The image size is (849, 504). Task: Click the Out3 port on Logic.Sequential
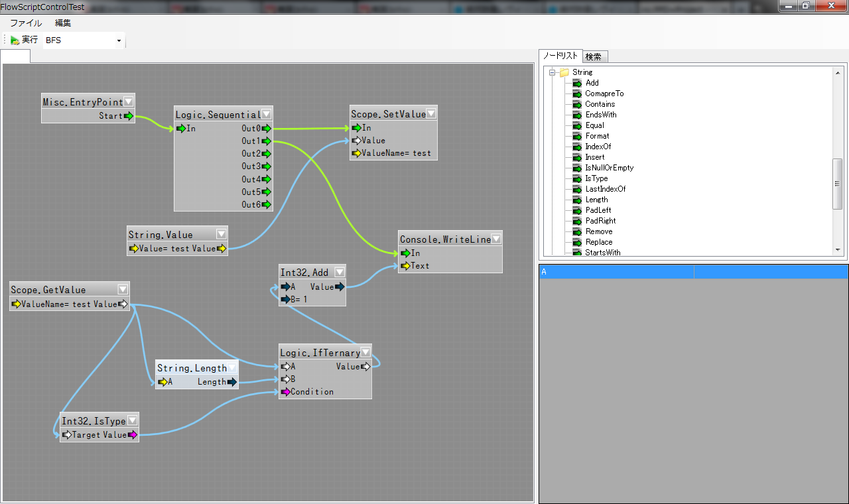(266, 166)
